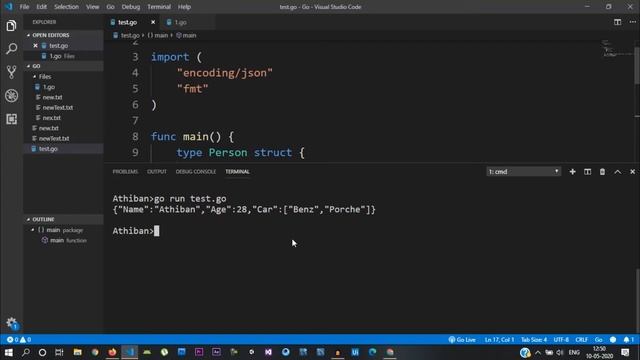Click Tab Size: 4 in status bar
Image resolution: width=640 pixels, height=360 pixels.
[x=534, y=340]
